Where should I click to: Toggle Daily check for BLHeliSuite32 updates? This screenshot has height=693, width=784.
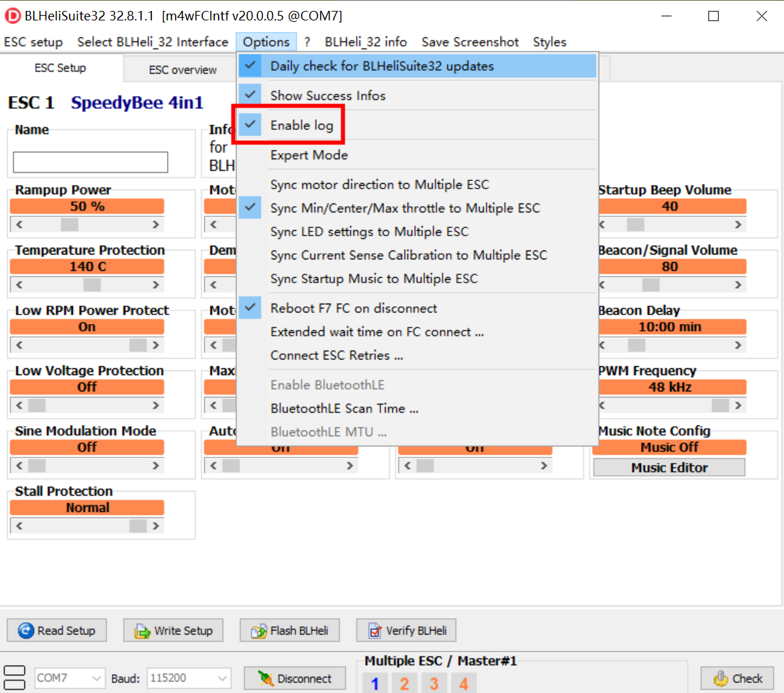(x=417, y=67)
